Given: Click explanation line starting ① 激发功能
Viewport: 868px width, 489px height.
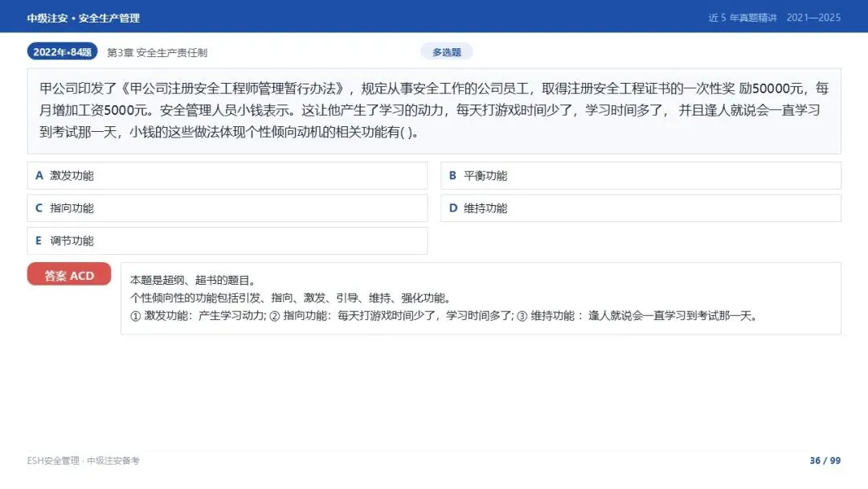Looking at the screenshot, I should coord(444,315).
